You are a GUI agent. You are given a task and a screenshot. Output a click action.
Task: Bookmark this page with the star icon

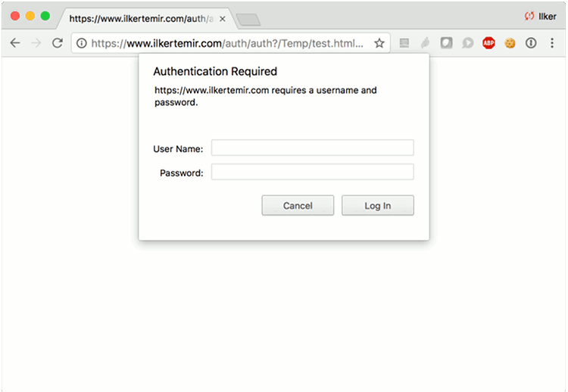pos(379,43)
